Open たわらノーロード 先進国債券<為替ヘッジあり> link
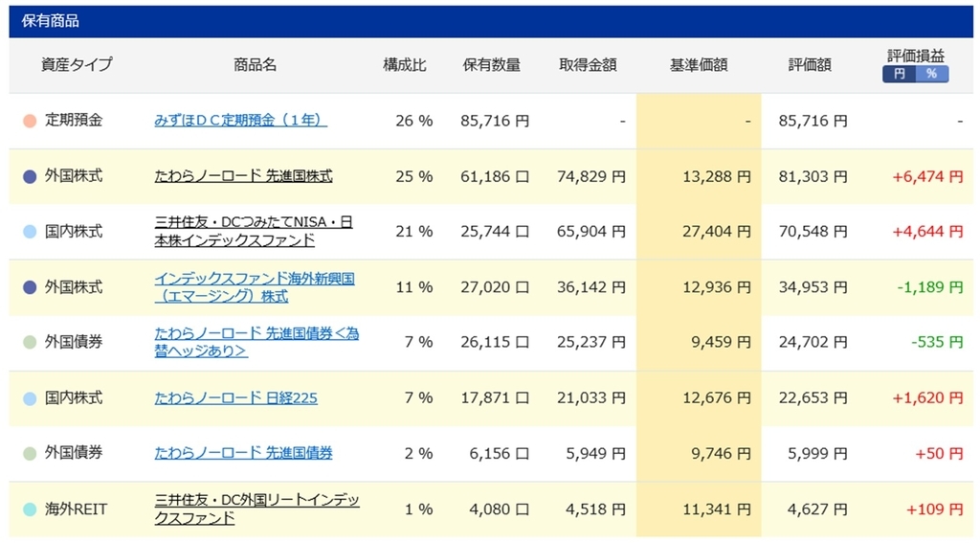980x543 pixels. [x=256, y=342]
